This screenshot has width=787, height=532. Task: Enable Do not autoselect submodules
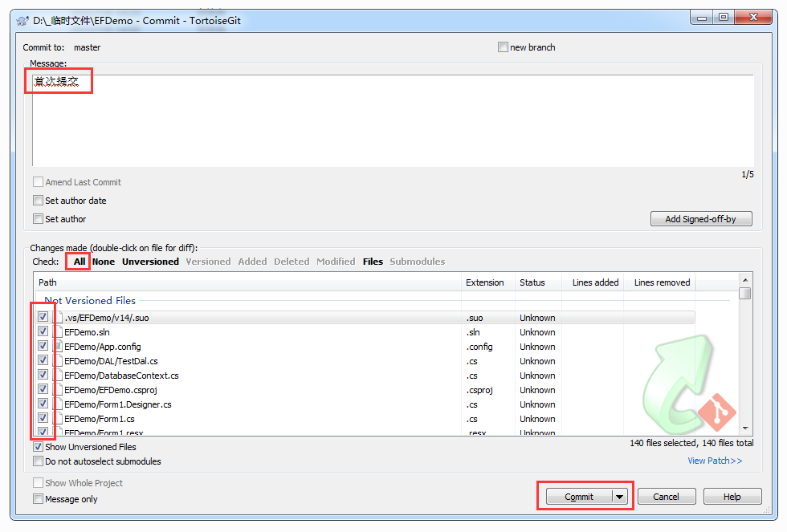coord(39,461)
